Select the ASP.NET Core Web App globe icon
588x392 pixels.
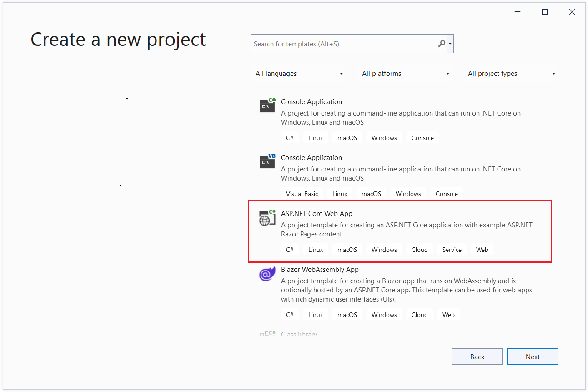point(267,217)
